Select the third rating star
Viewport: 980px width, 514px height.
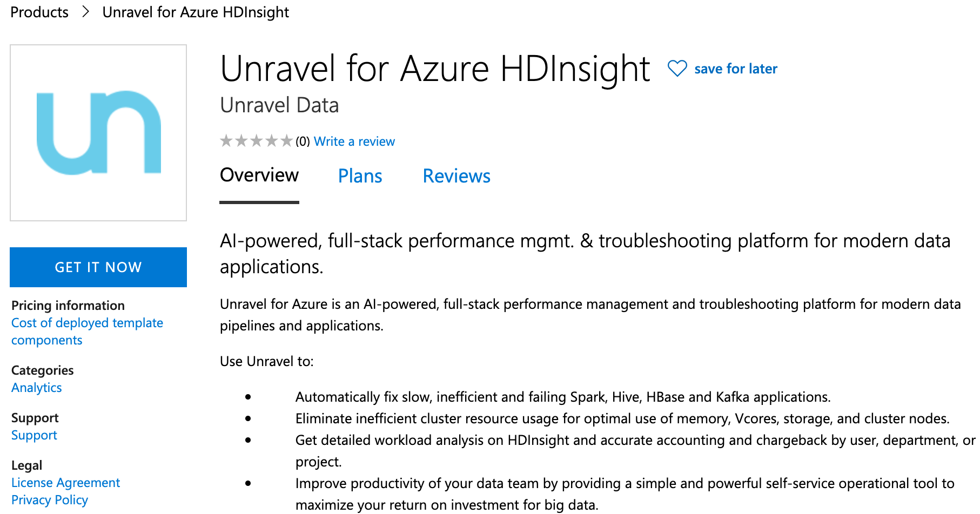pos(257,141)
